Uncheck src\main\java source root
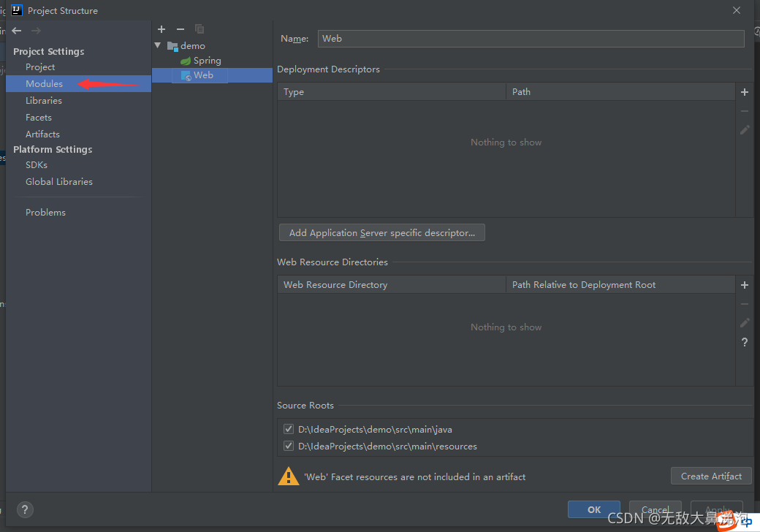760x532 pixels. click(289, 429)
